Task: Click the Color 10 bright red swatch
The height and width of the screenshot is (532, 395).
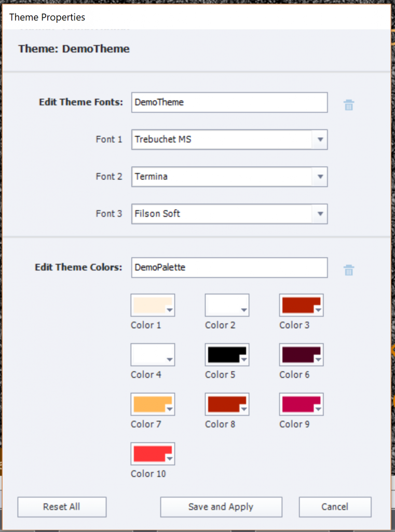Action: point(153,454)
